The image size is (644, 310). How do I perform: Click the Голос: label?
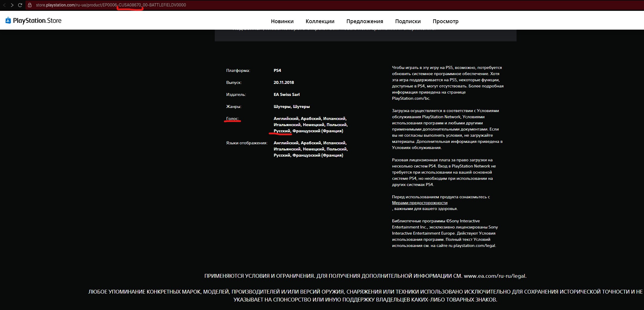click(233, 118)
